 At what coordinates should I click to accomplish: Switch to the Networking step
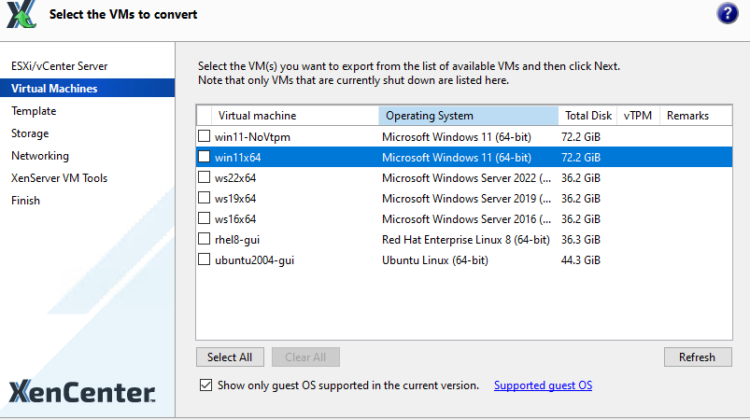coord(40,156)
